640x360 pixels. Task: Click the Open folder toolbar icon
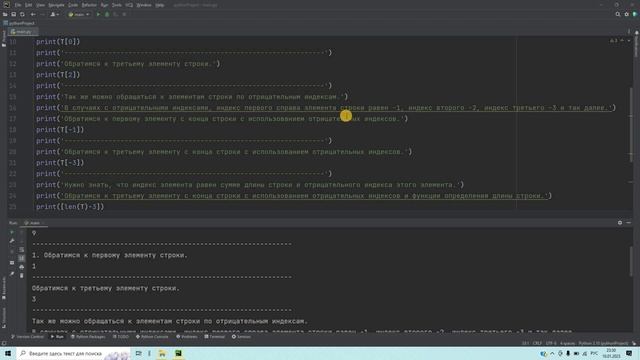tap(5, 14)
